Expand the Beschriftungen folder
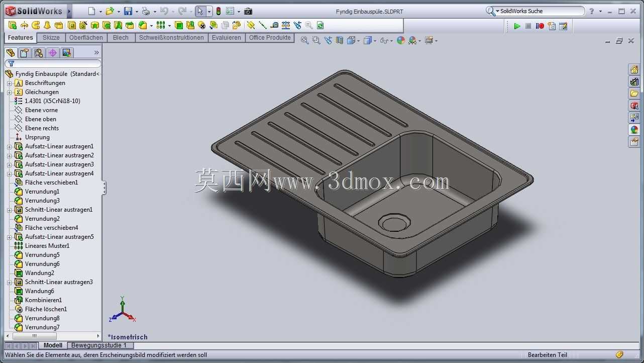Screen dimensions: 644x363 pos(9,83)
